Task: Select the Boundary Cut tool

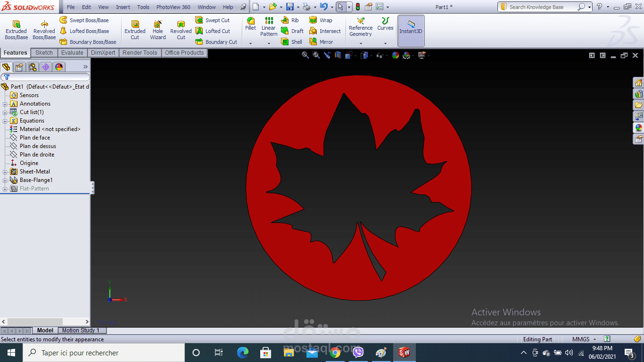Action: click(x=216, y=42)
